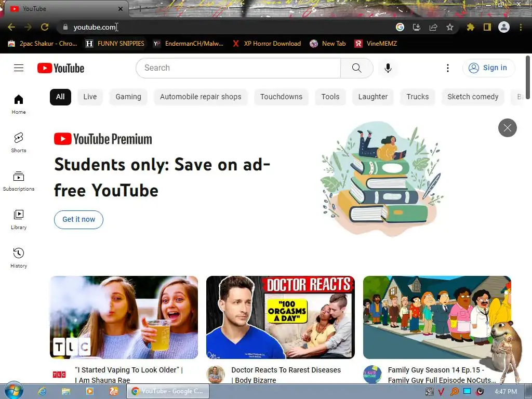Select the Live filter chip
Screen dimensions: 532x399
click(90, 97)
